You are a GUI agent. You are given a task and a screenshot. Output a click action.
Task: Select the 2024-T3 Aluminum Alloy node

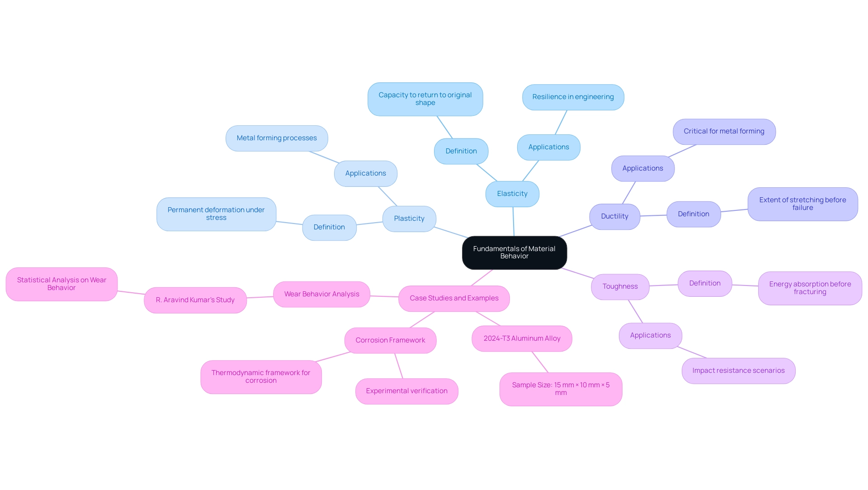click(522, 338)
